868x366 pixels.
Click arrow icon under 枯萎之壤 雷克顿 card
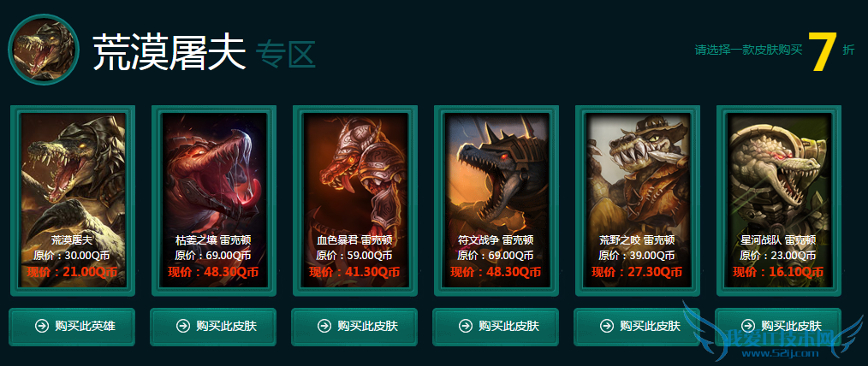tap(182, 326)
